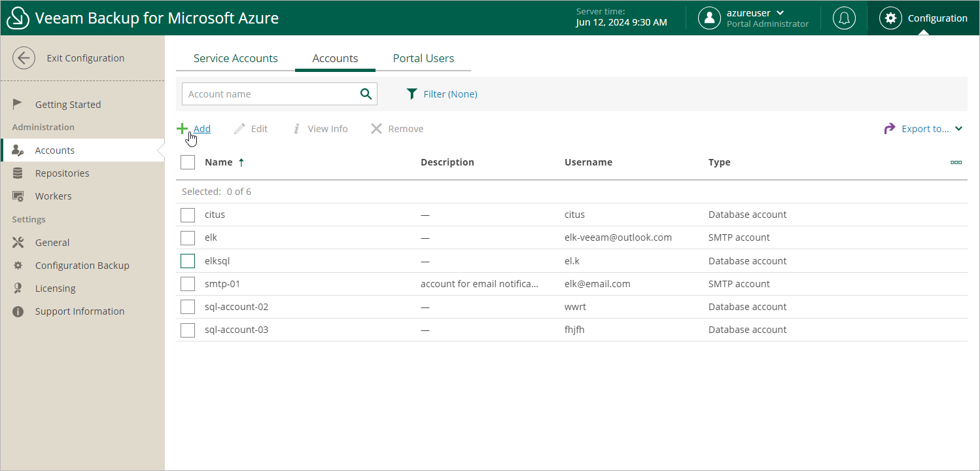
Task: Click the green plus Add icon
Action: 183,128
